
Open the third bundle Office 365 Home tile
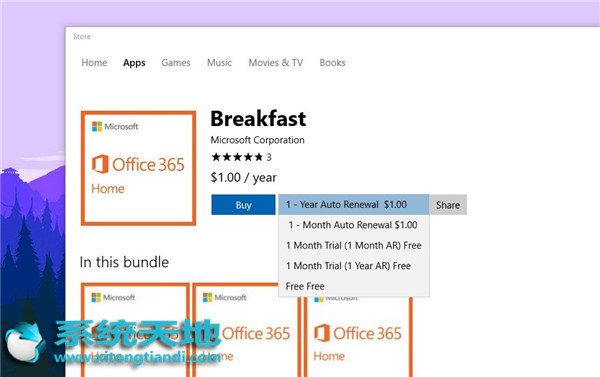(x=358, y=337)
